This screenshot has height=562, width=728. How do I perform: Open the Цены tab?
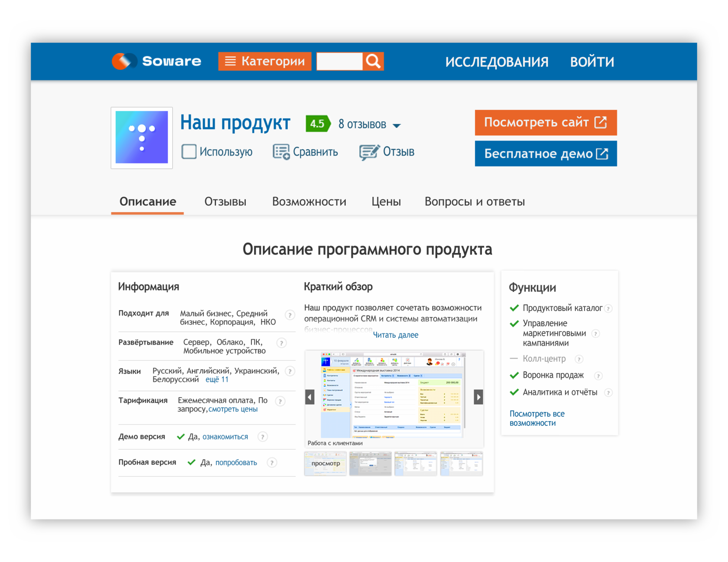click(386, 202)
